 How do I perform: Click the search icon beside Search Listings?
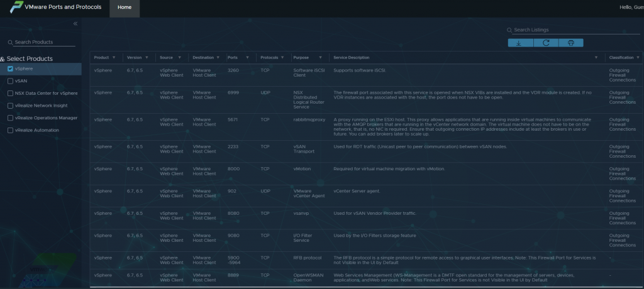(509, 30)
